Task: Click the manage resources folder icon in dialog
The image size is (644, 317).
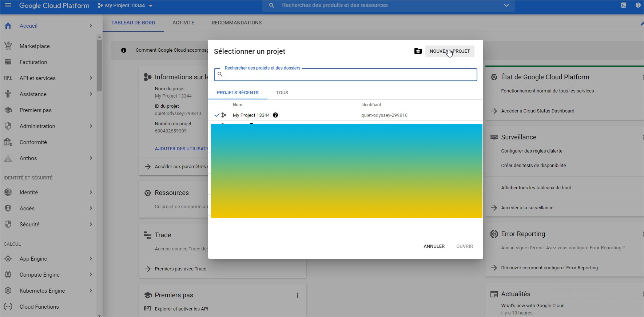Action: [418, 51]
